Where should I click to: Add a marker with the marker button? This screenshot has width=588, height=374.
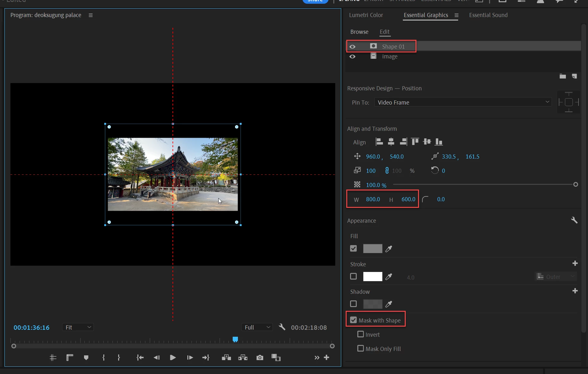coord(86,358)
